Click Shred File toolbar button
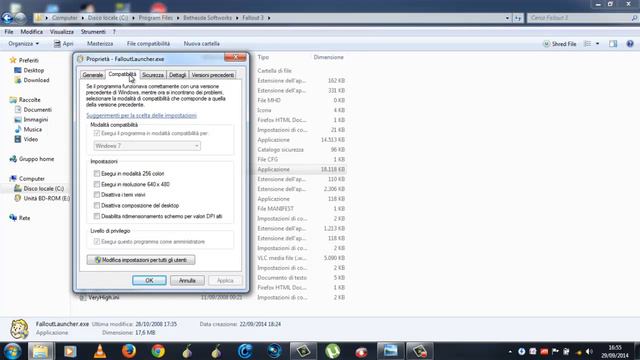The height and width of the screenshot is (360, 640). (560, 44)
